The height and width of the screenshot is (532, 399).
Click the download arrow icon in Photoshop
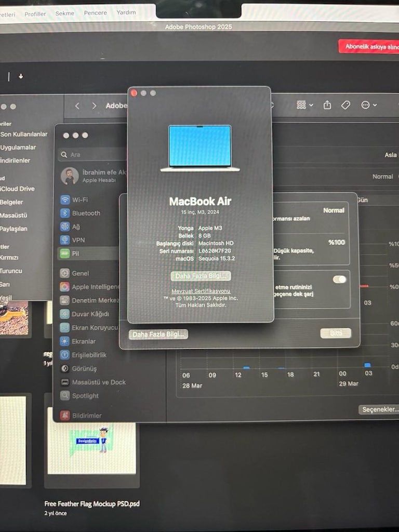pyautogui.click(x=21, y=76)
